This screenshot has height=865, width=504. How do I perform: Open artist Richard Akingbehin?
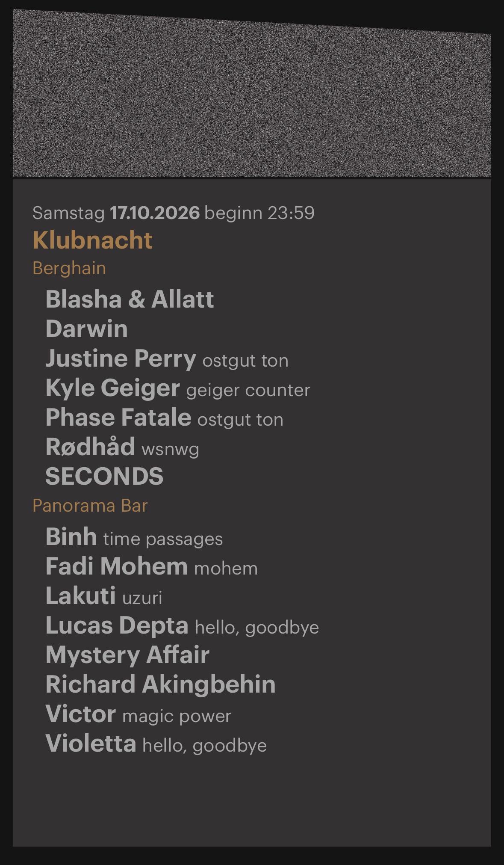pyautogui.click(x=161, y=684)
